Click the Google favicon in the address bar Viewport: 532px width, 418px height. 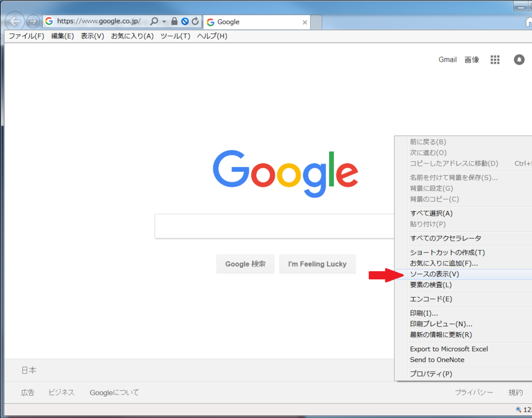(x=48, y=21)
